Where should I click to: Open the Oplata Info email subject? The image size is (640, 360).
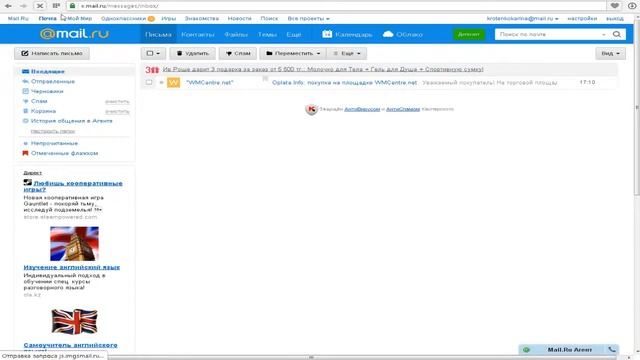(x=344, y=82)
